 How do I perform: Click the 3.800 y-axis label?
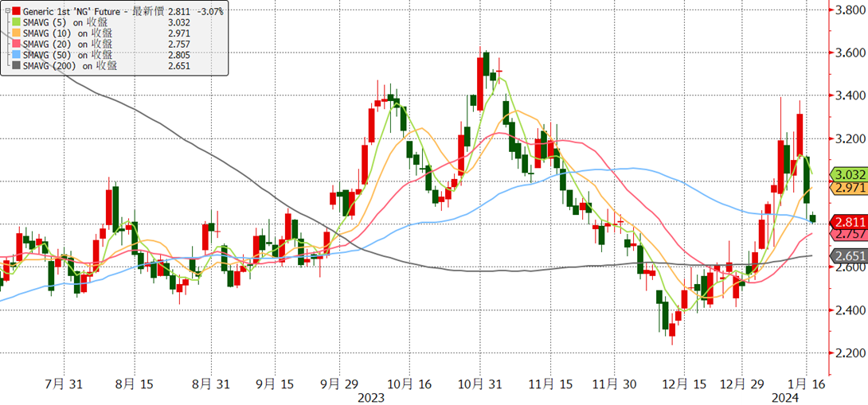850,10
